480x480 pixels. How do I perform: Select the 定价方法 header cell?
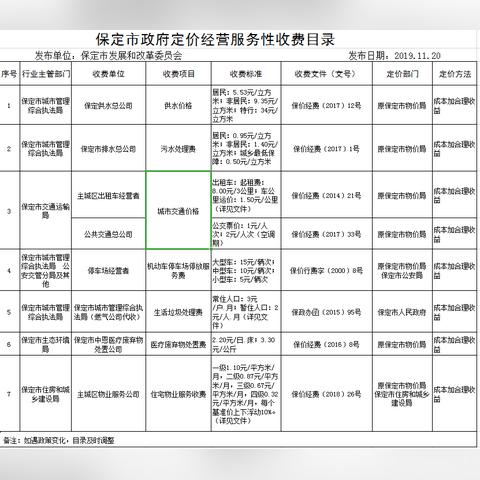point(454,74)
